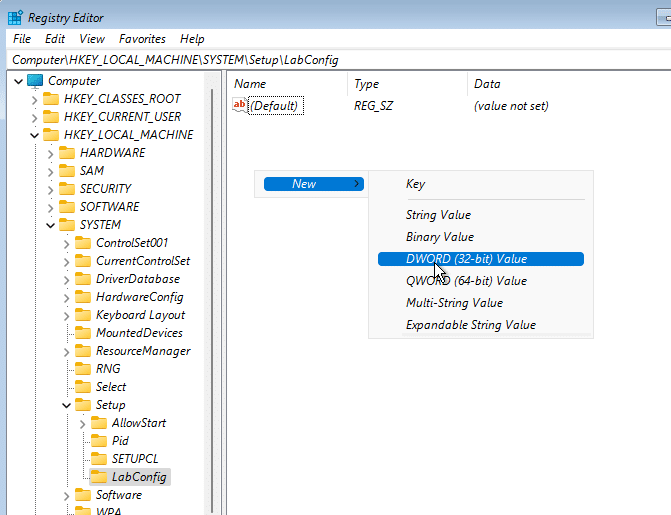The width and height of the screenshot is (671, 515).
Task: Click the AllowStart folder icon
Action: click(x=99, y=423)
